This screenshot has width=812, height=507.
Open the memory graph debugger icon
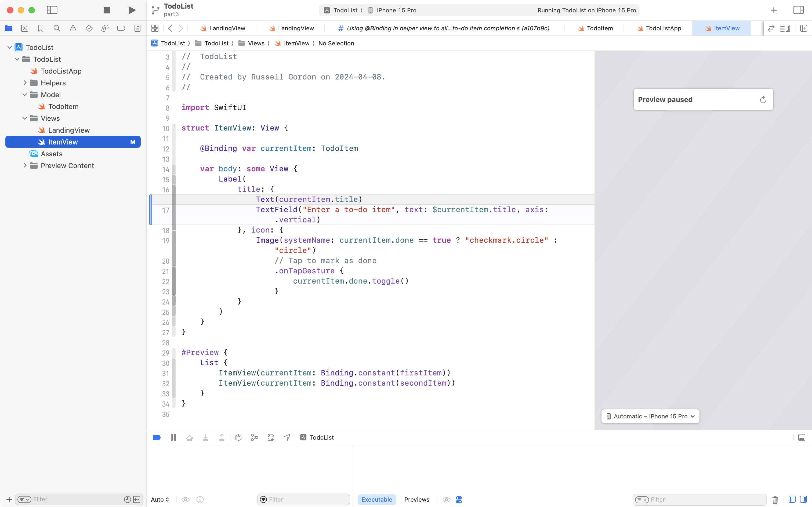coord(254,437)
